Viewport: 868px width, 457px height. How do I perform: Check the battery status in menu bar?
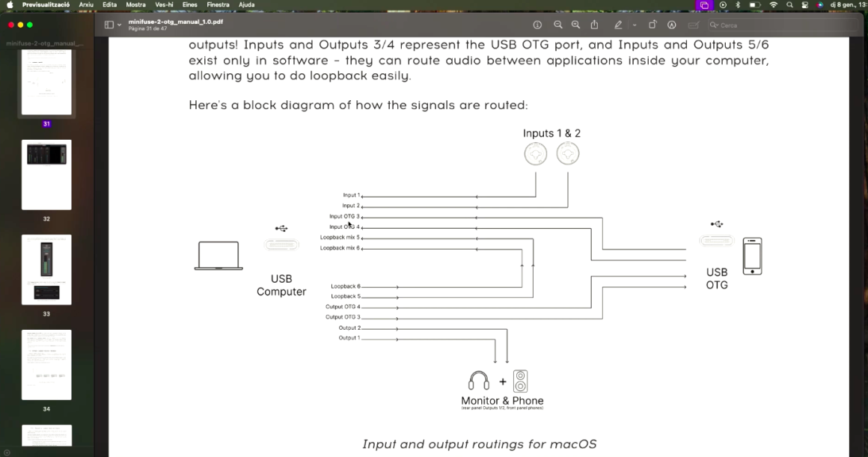[755, 4]
